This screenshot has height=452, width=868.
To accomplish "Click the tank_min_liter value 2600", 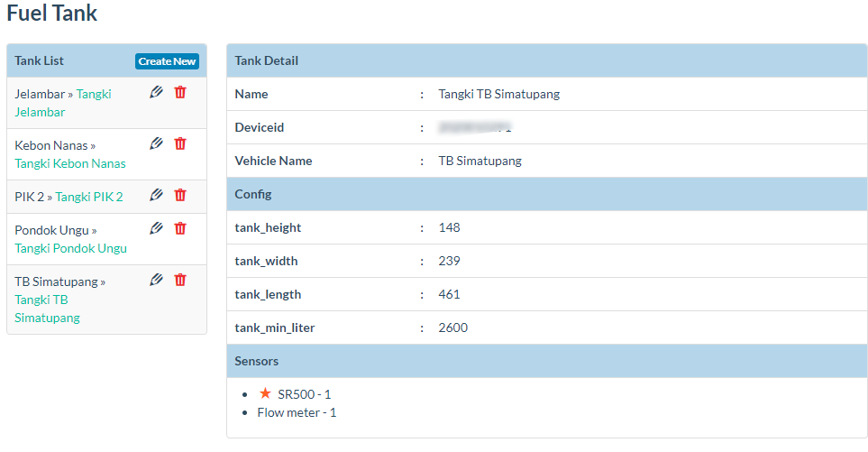I will point(453,327).
